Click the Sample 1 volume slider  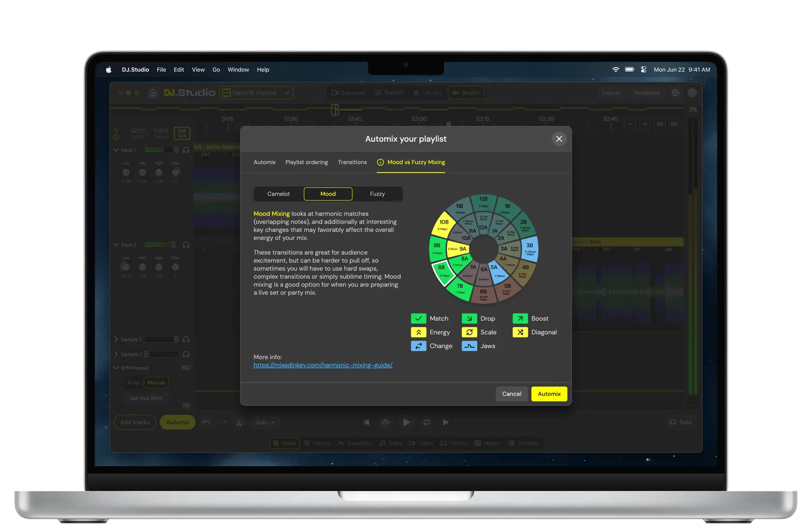[x=162, y=340]
